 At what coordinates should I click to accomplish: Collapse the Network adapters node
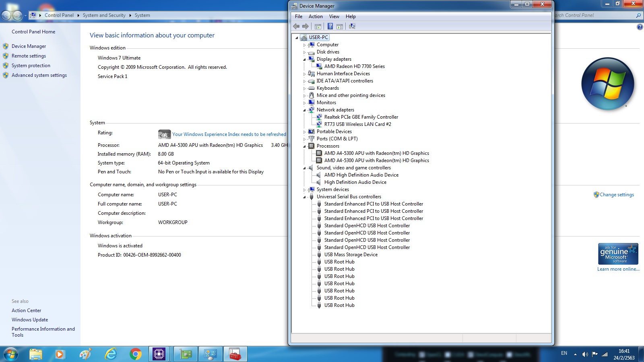[304, 110]
